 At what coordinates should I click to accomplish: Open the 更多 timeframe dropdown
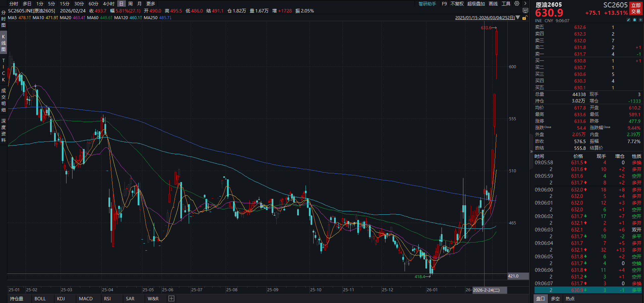click(151, 4)
